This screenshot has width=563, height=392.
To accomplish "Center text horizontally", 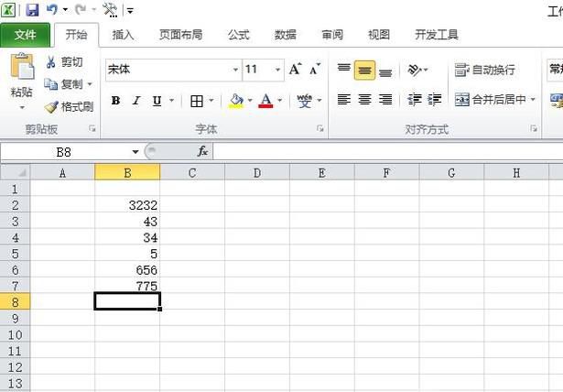I will click(364, 100).
